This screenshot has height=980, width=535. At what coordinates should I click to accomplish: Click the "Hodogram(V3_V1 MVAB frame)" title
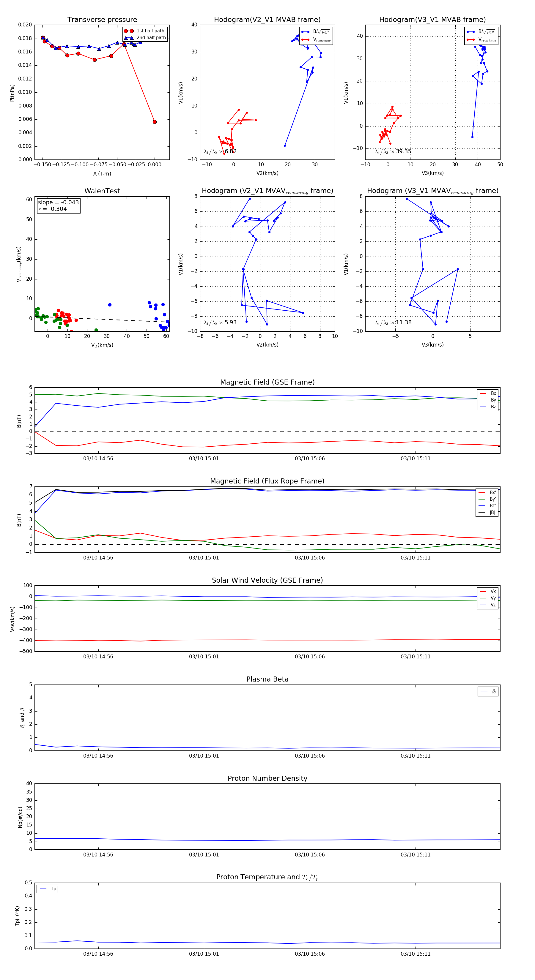tap(432, 20)
